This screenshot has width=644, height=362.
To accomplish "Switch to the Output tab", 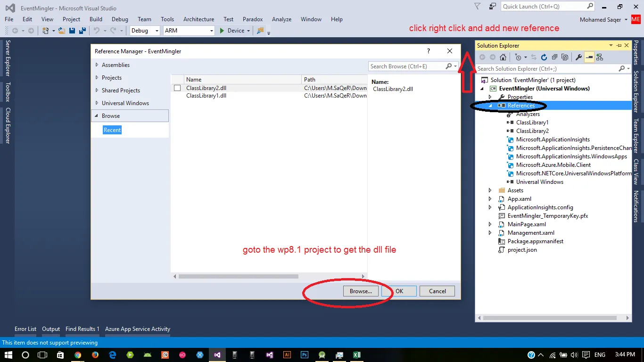I will coord(51,329).
